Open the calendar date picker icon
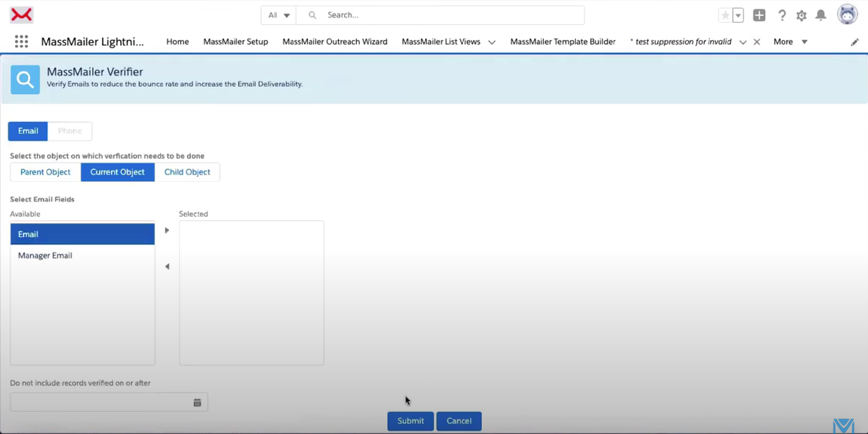Screen dimensions: 868x434 (197, 402)
